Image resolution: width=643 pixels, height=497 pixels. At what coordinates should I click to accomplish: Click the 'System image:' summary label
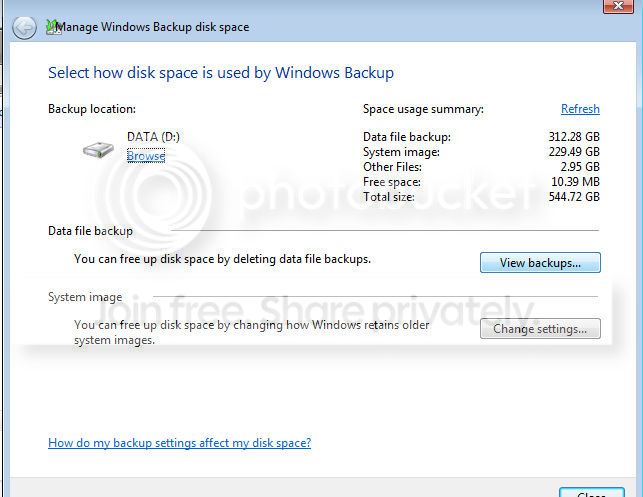point(401,152)
